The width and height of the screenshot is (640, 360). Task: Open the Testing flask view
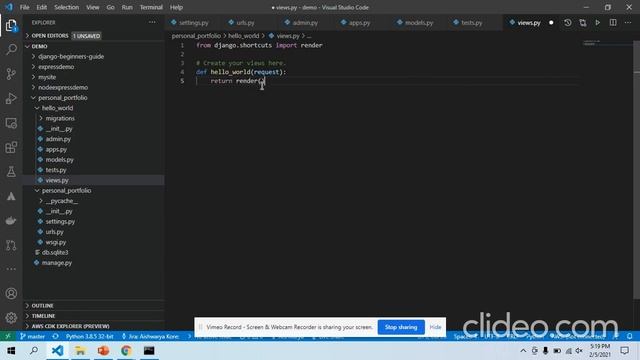point(11,172)
